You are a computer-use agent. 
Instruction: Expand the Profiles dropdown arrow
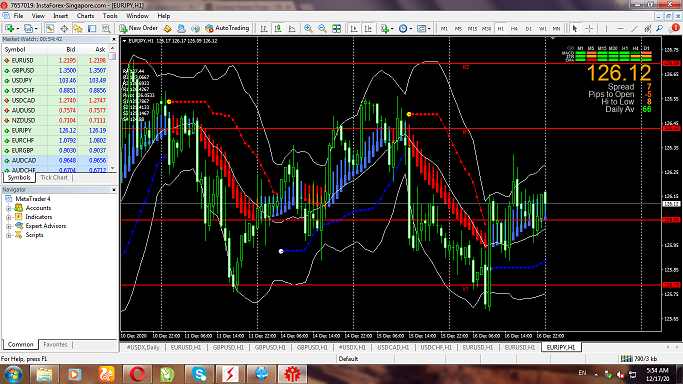click(x=36, y=29)
